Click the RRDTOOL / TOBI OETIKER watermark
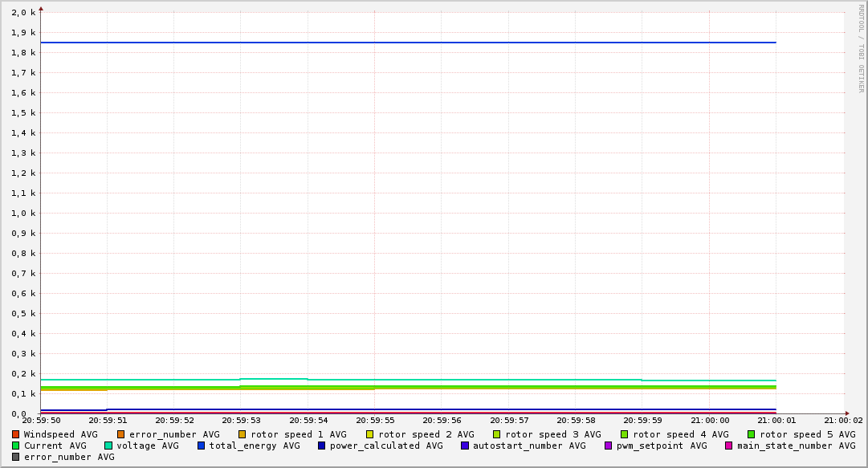 (x=861, y=48)
